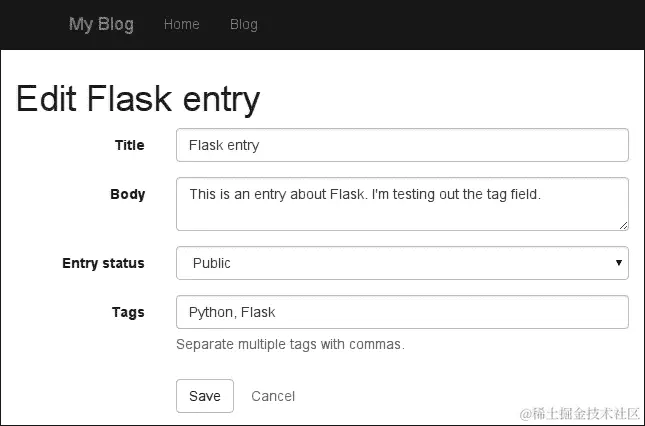Image resolution: width=645 pixels, height=426 pixels.
Task: Open the Blog nav item
Action: 243,25
